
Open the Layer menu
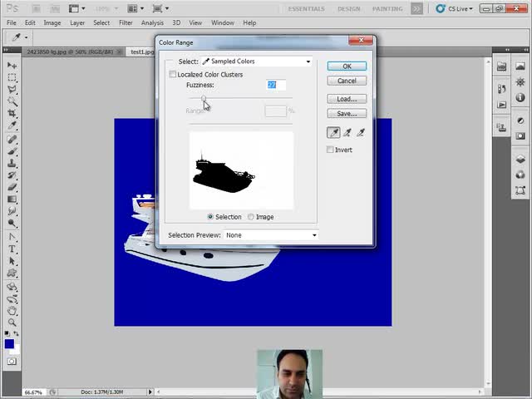(77, 22)
